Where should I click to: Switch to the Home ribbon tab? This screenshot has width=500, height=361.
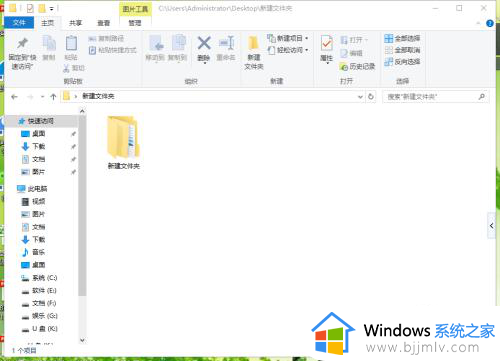pos(47,23)
